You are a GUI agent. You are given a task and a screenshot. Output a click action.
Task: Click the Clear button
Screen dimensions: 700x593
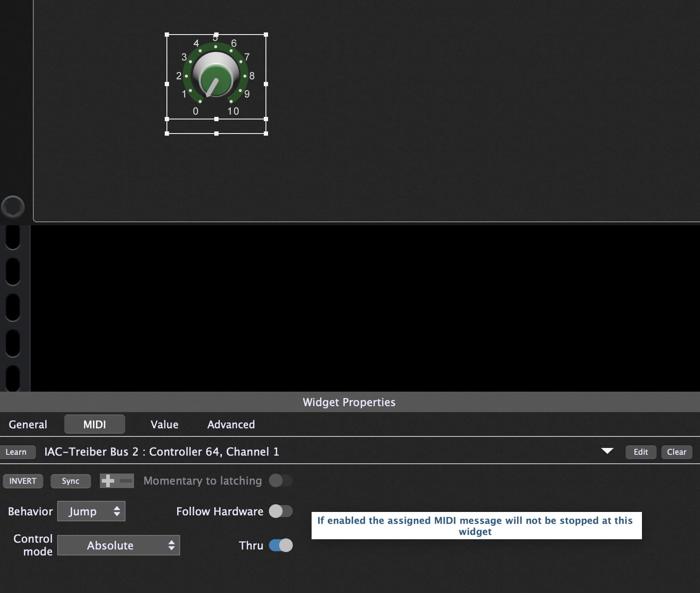pos(677,452)
